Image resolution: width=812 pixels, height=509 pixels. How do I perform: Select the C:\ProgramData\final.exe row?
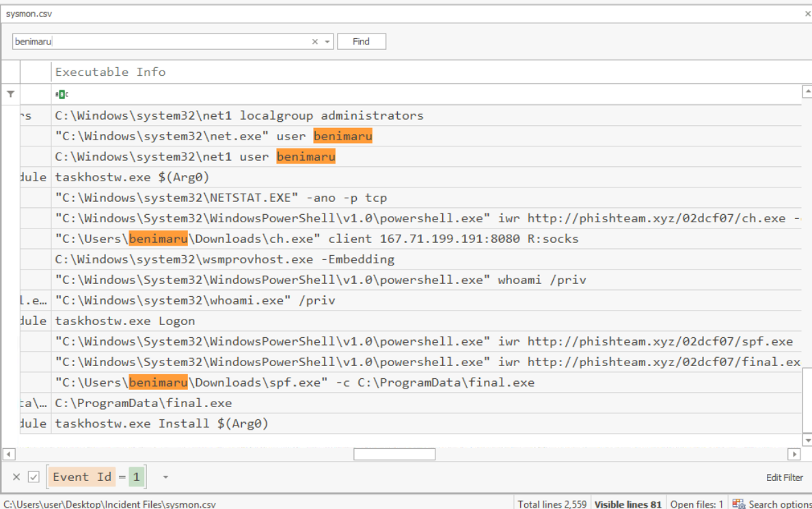click(427, 403)
